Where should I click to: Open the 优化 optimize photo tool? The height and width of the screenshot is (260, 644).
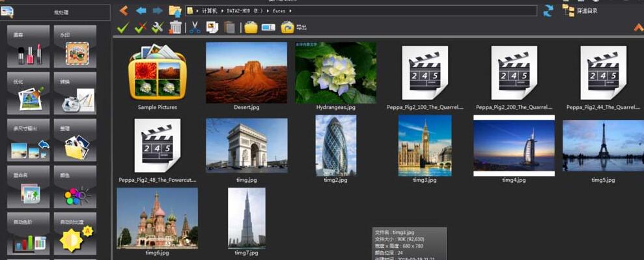tap(29, 93)
